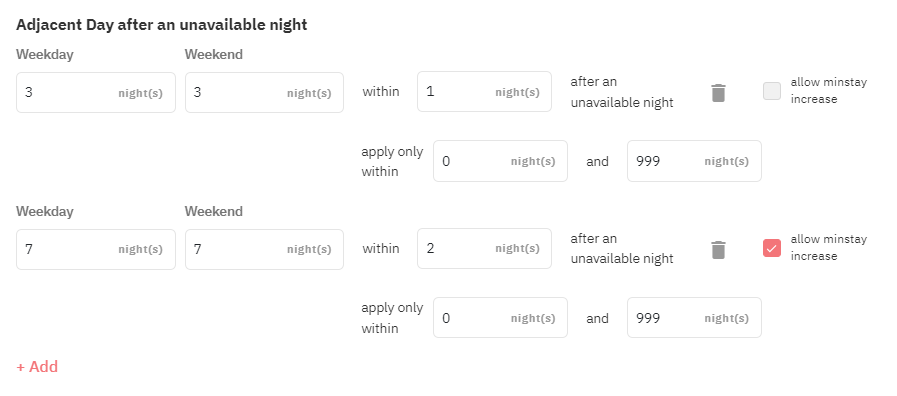Select the second rule's 999 night(s) field
Image resolution: width=897 pixels, height=396 pixels.
[x=694, y=318]
